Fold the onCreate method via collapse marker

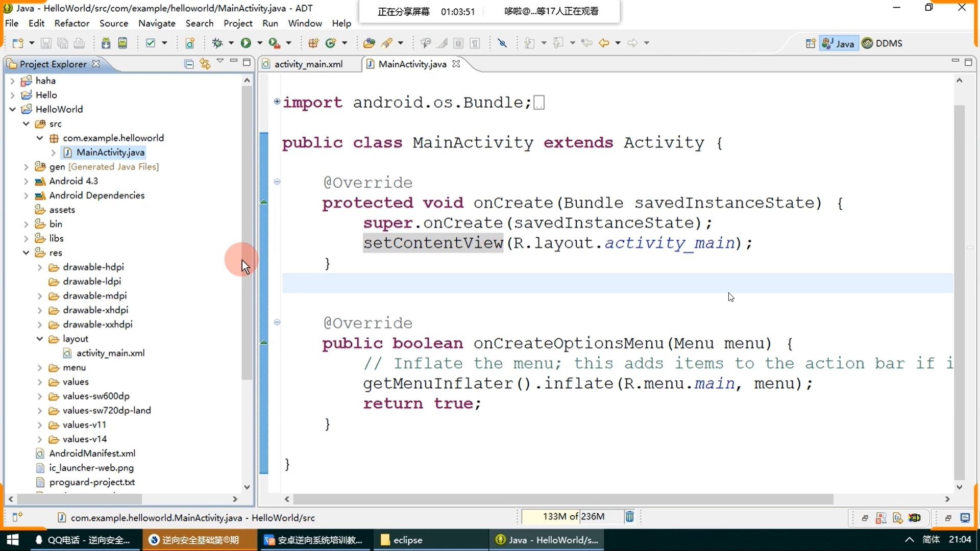pyautogui.click(x=277, y=182)
